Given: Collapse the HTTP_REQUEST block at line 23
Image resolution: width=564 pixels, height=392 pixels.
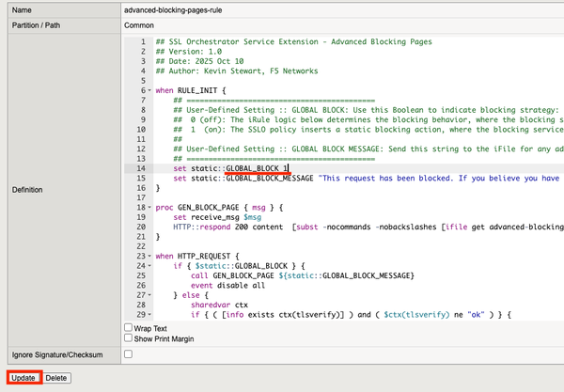Looking at the screenshot, I should 150,256.
